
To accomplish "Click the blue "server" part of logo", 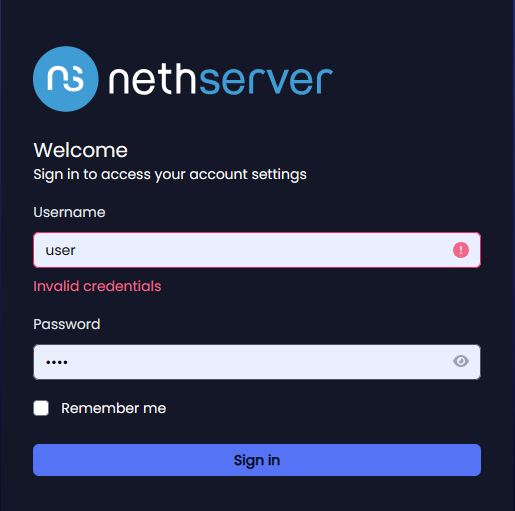I will [266, 80].
